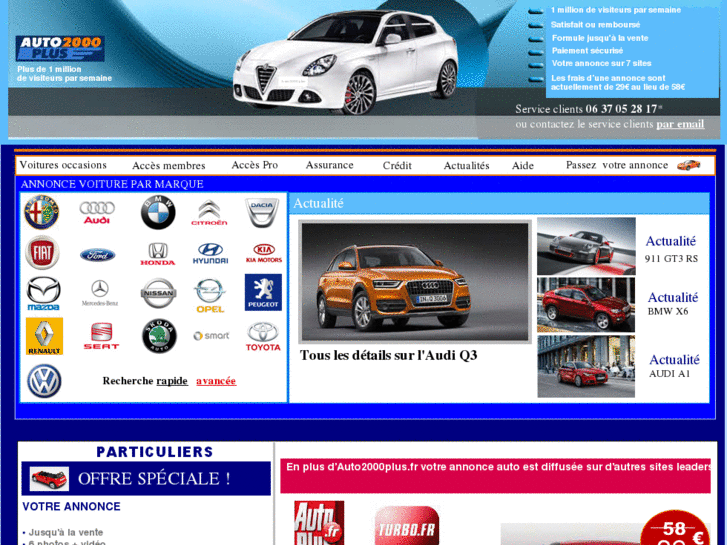Open the Renault brand logo
The image size is (727, 545).
45,336
